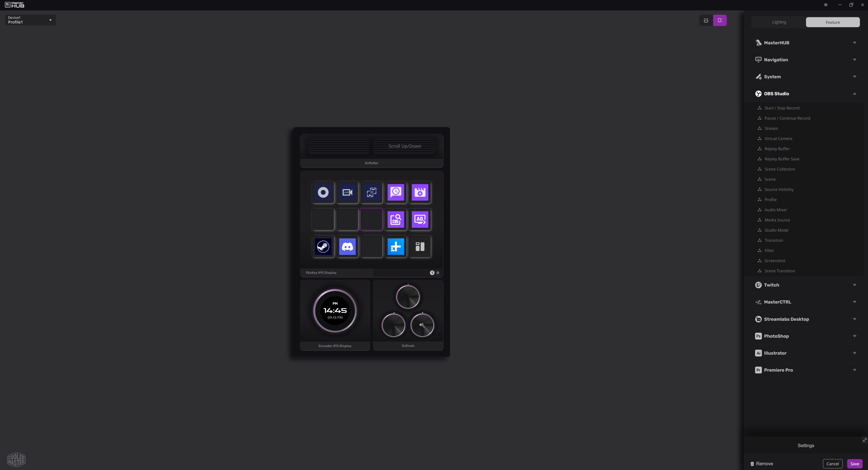The width and height of the screenshot is (868, 470).
Task: Select the Stream control icon
Action: click(x=347, y=192)
